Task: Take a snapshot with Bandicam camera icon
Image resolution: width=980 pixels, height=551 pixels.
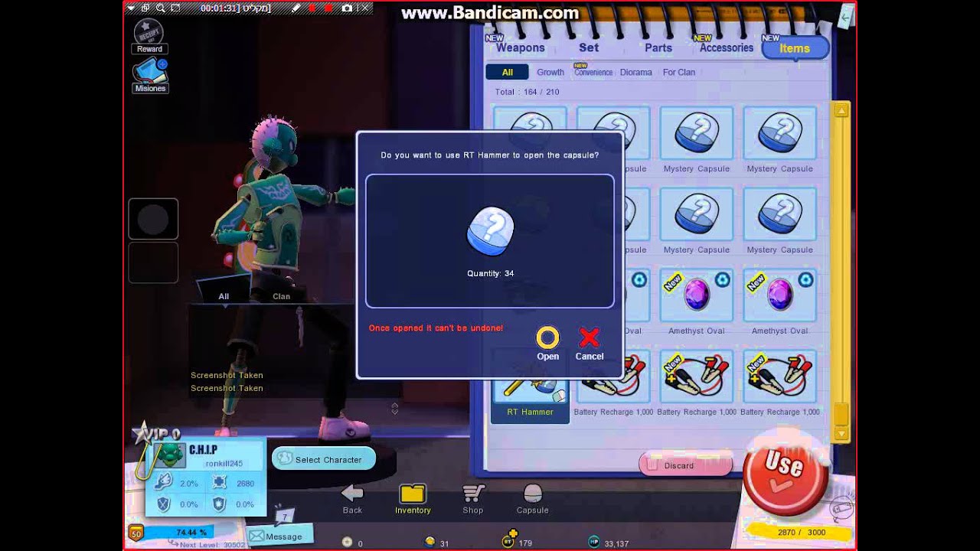Action: [x=347, y=8]
